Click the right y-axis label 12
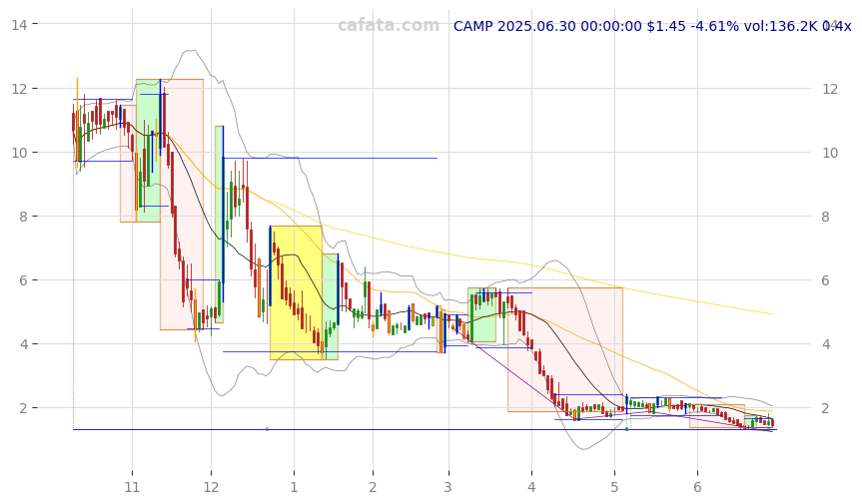The width and height of the screenshot is (862, 504). 830,89
